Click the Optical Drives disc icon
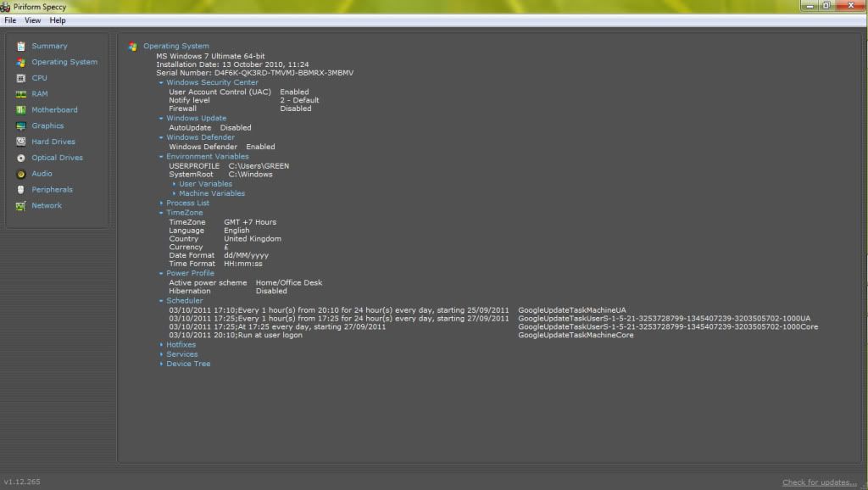 21,158
